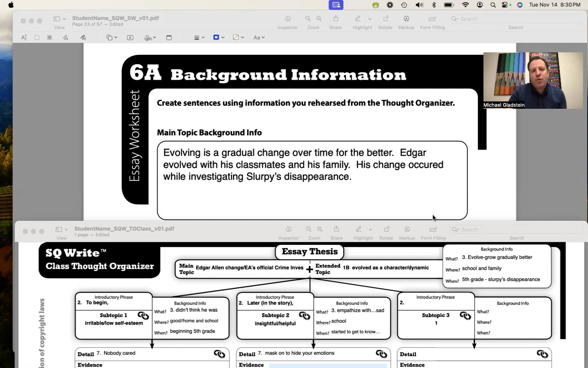Open the Shapes dropdown
Screen dimensions: 588x368
click(x=111, y=37)
